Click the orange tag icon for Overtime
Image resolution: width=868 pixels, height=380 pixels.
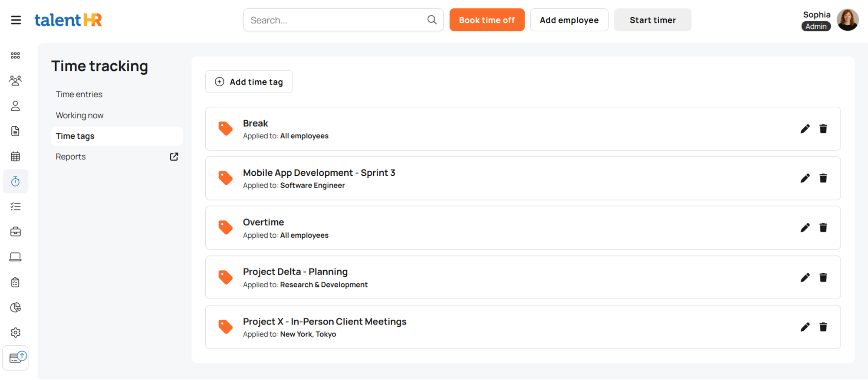(225, 228)
